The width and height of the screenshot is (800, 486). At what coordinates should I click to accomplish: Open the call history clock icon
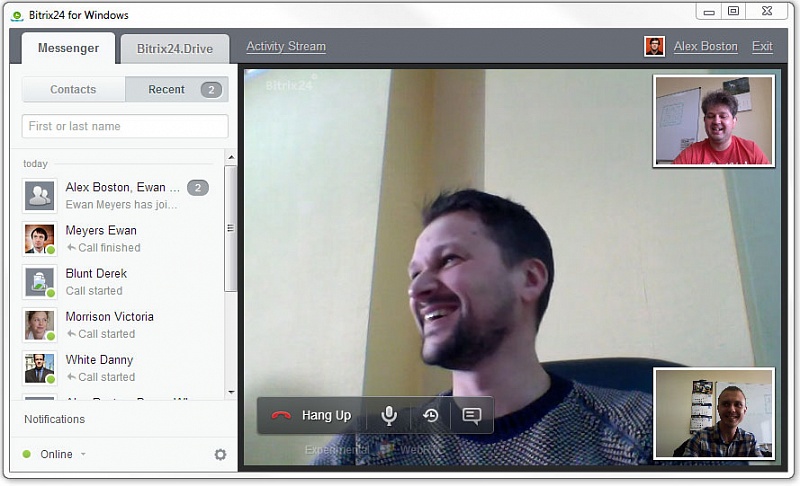point(431,416)
